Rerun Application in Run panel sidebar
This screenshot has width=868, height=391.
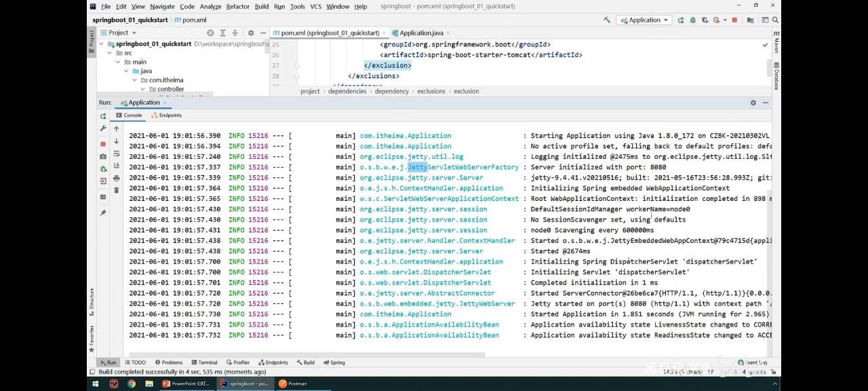pos(103,116)
